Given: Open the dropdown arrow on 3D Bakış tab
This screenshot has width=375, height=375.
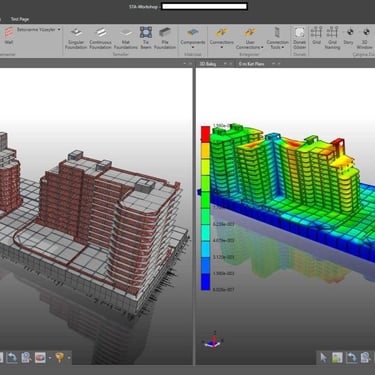Looking at the screenshot, I should click(225, 63).
